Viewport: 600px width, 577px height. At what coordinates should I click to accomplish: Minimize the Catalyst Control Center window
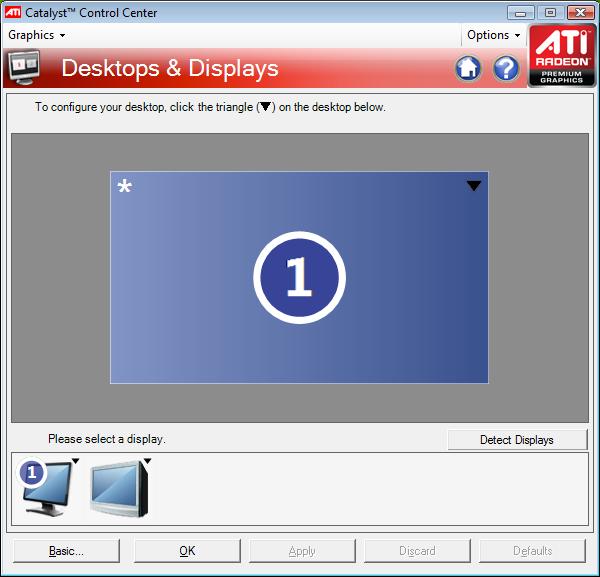click(x=520, y=13)
